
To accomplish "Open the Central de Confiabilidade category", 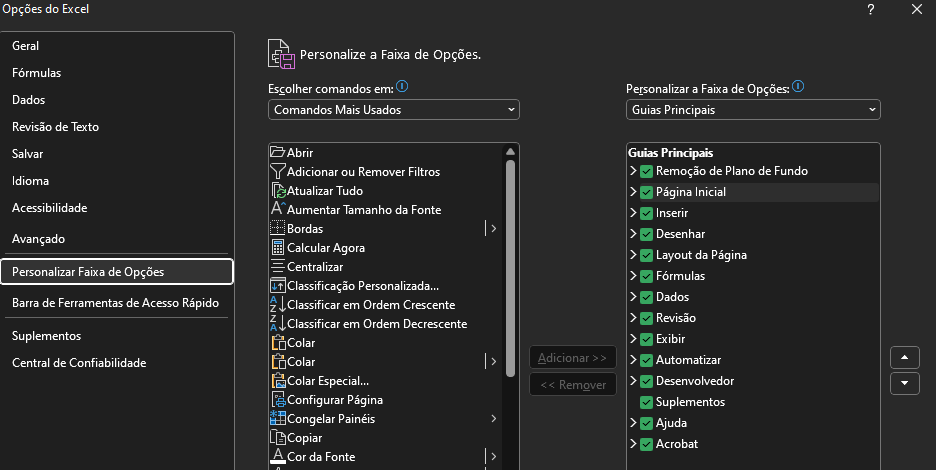I will (79, 363).
